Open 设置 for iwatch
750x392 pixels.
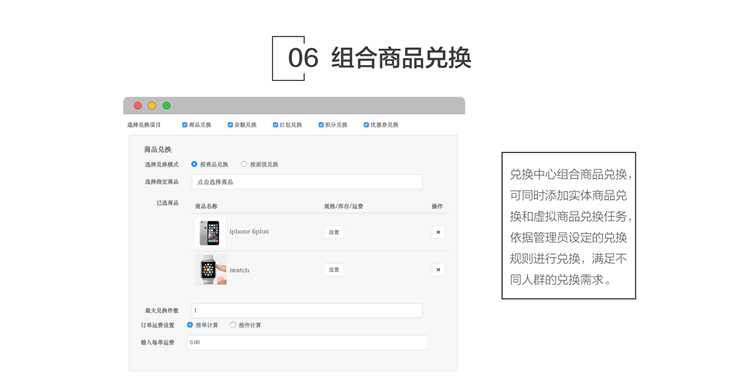point(334,270)
